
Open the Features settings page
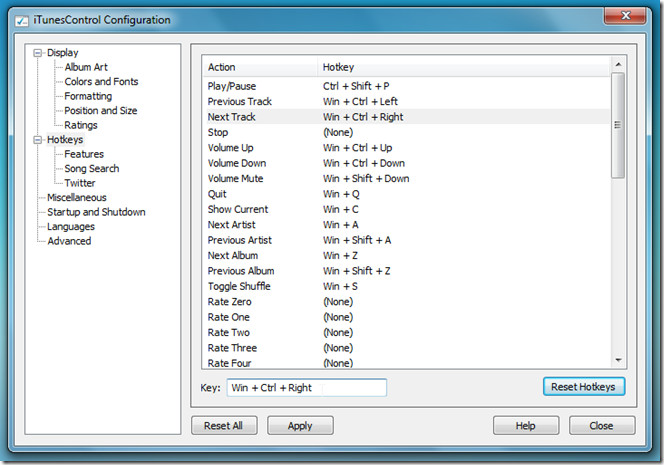[x=84, y=154]
